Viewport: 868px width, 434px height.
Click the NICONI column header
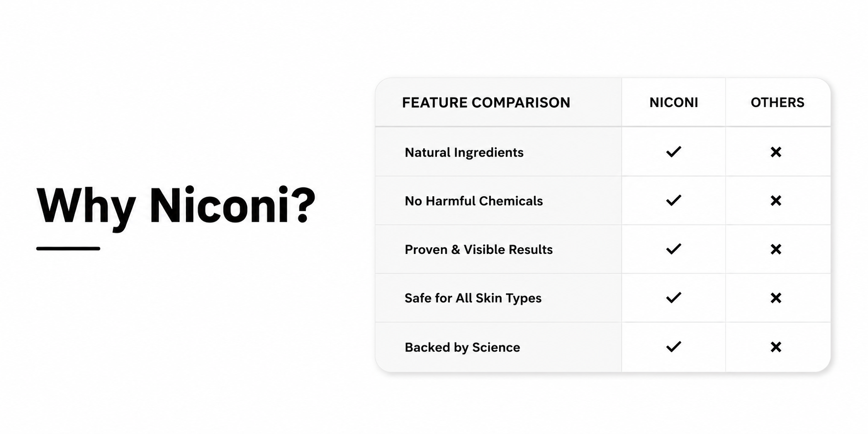[x=673, y=102]
